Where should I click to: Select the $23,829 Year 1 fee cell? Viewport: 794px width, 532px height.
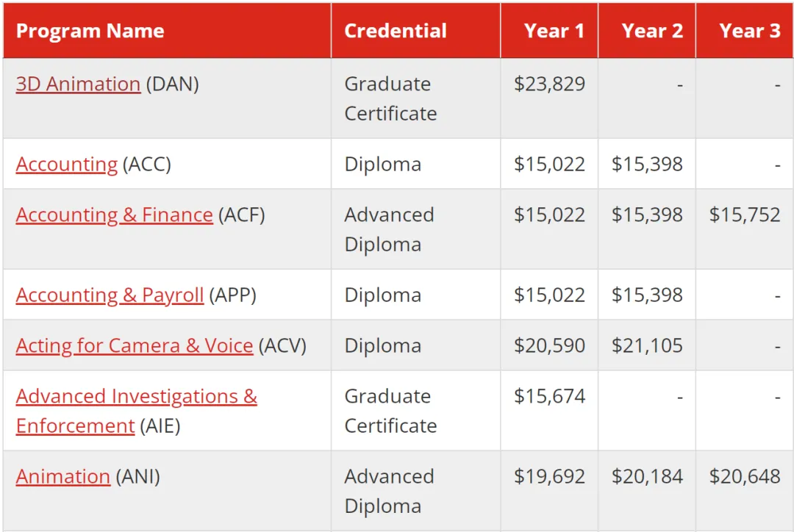click(549, 84)
